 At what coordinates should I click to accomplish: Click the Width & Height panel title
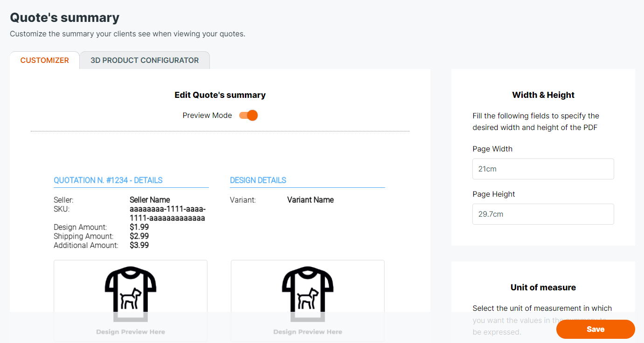[x=543, y=95]
